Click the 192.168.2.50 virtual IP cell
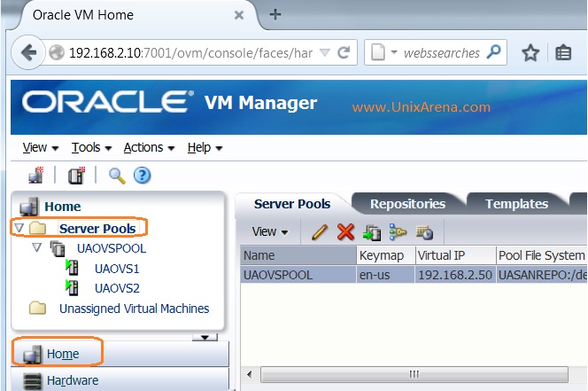This screenshot has width=588, height=391. coord(455,275)
